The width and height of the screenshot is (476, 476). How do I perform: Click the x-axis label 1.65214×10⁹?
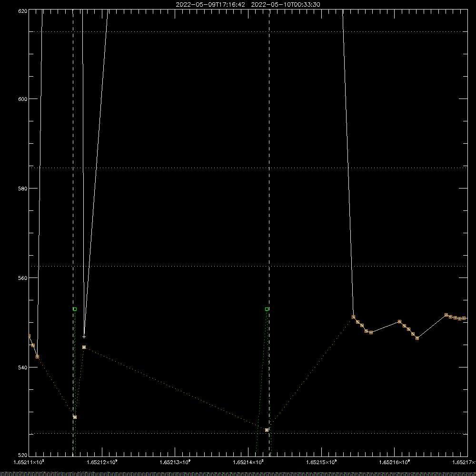248,462
